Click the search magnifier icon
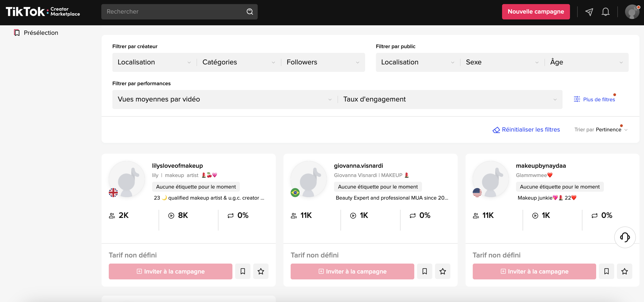Screen dimensions: 644x302 coord(250,12)
